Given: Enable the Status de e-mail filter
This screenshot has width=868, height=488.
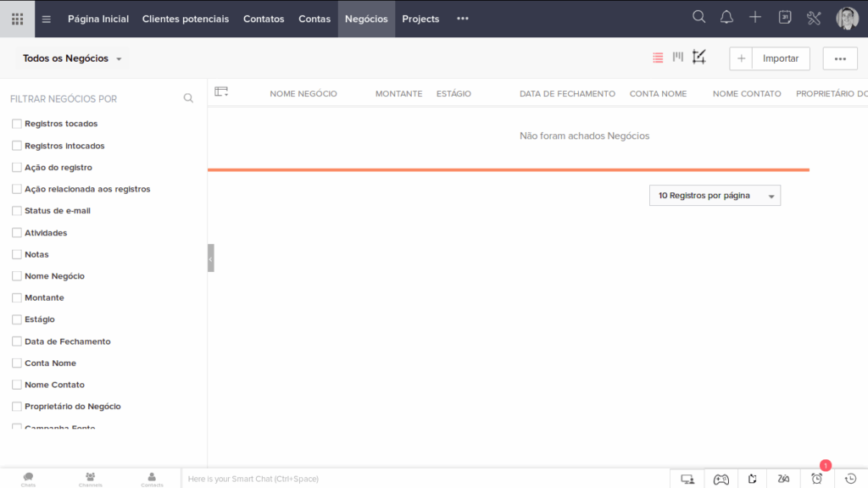Looking at the screenshot, I should 17,210.
